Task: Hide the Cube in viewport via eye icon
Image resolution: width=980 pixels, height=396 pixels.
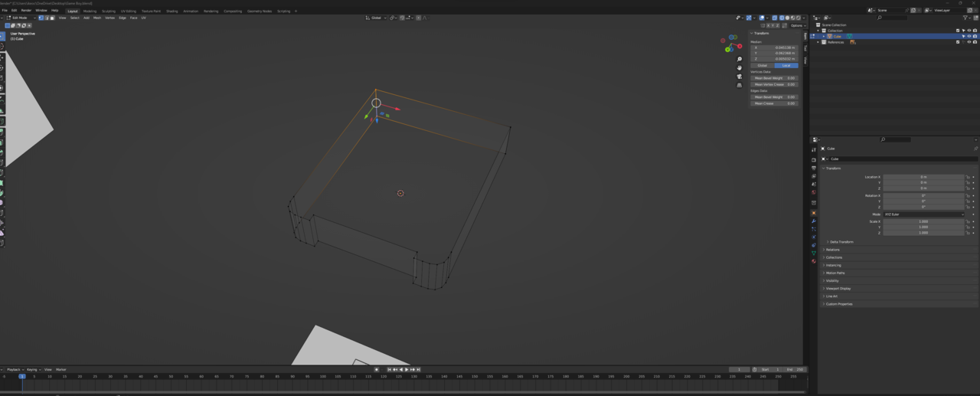Action: coord(969,37)
